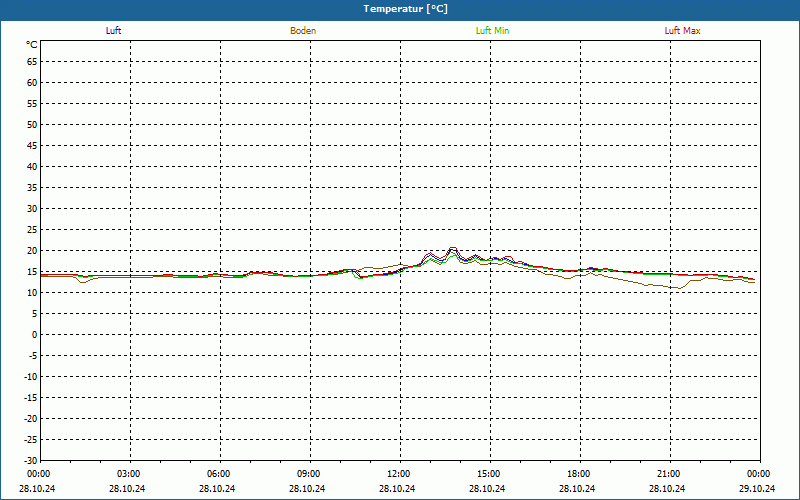Image resolution: width=800 pixels, height=500 pixels.
Task: Click the 15 y-axis value
Action: (32, 272)
